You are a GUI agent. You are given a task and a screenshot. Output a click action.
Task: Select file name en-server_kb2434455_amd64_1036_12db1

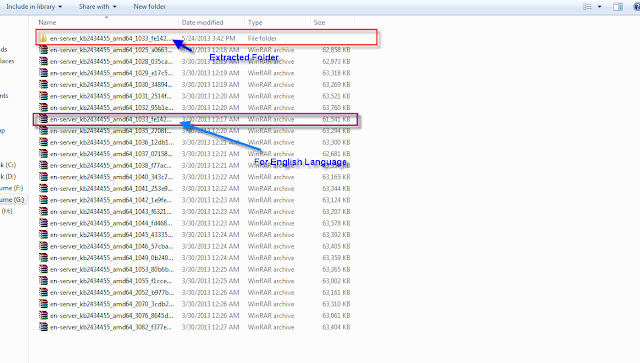(x=111, y=142)
